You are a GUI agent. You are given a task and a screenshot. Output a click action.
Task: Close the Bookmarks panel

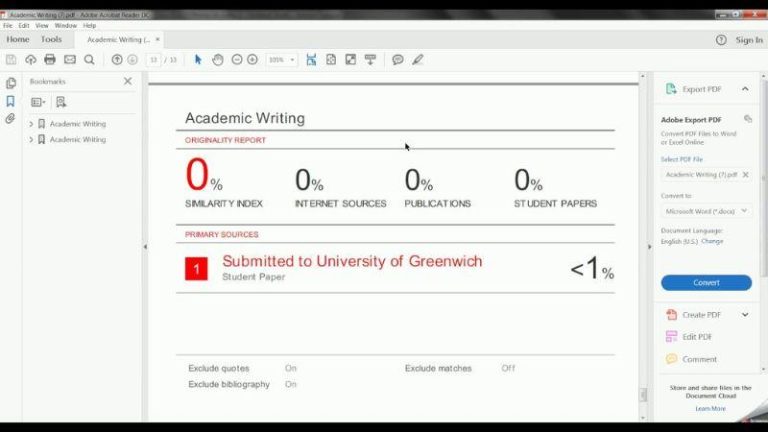(128, 81)
